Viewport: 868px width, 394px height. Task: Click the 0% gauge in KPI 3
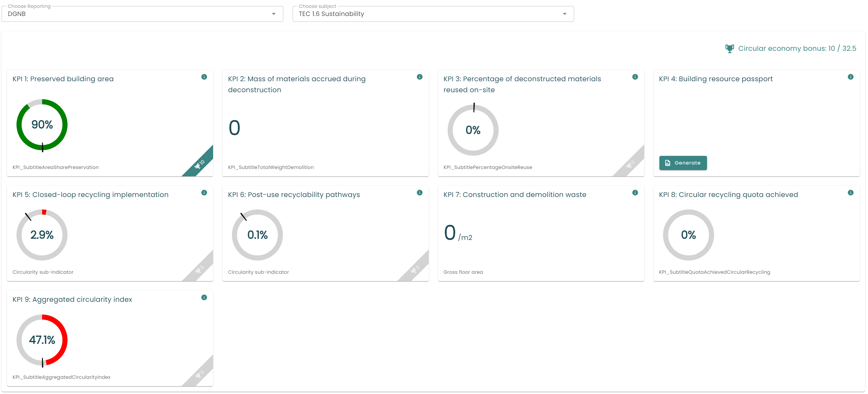pos(473,130)
